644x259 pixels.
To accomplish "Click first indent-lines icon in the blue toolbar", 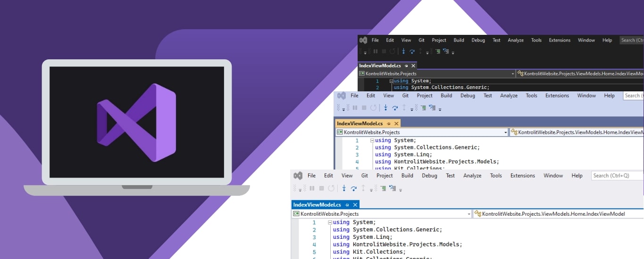I will [x=423, y=108].
